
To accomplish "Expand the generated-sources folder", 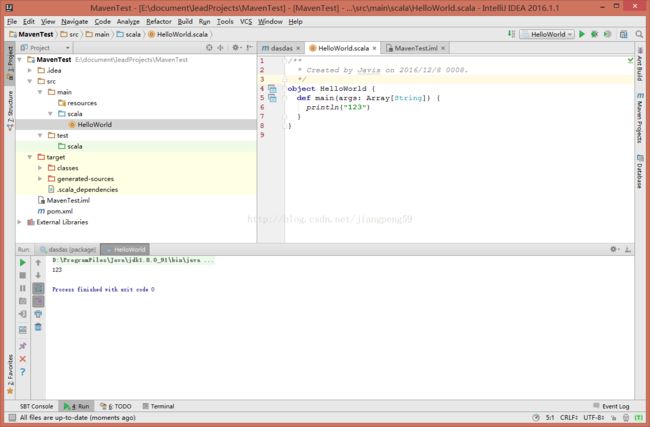I will [40, 179].
